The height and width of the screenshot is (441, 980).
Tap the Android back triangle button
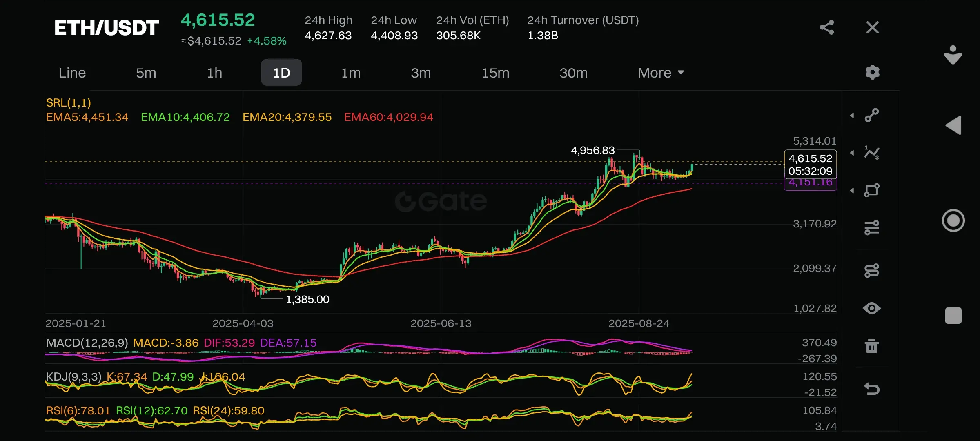click(953, 125)
